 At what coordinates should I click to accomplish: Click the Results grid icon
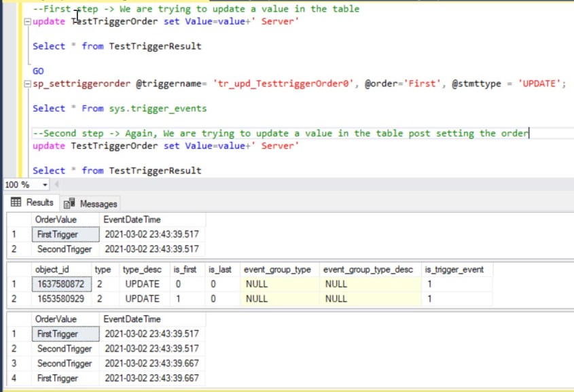(16, 202)
